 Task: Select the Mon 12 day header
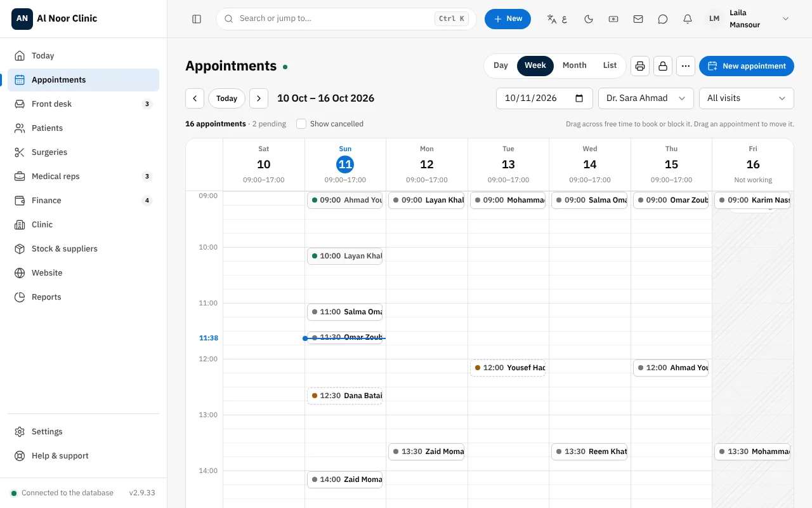point(427,164)
